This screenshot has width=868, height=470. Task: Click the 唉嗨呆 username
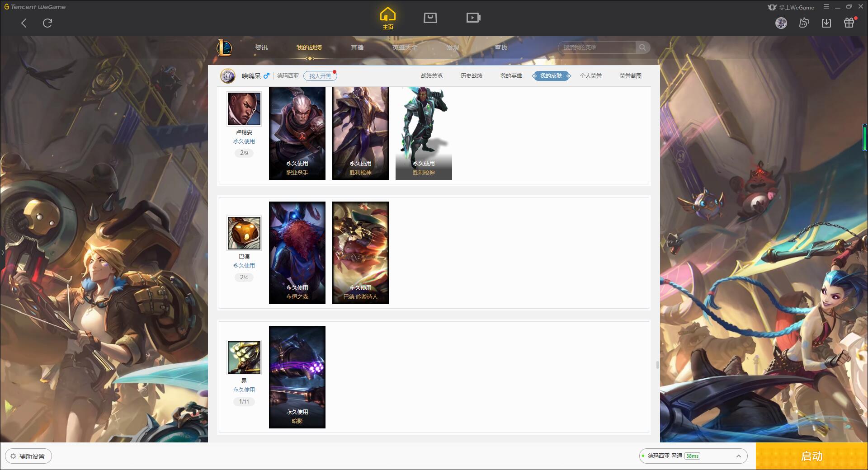251,76
